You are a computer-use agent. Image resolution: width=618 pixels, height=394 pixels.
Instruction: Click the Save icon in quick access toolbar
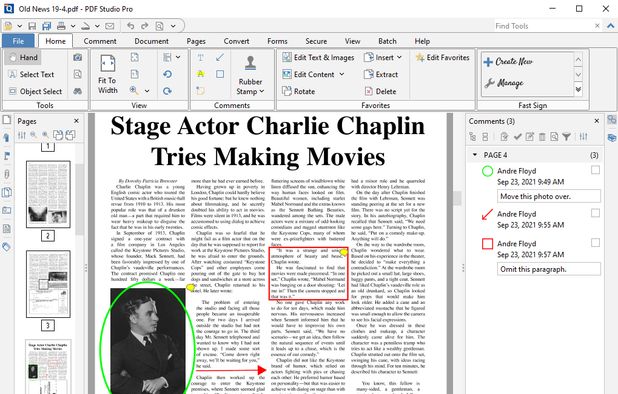(x=32, y=26)
